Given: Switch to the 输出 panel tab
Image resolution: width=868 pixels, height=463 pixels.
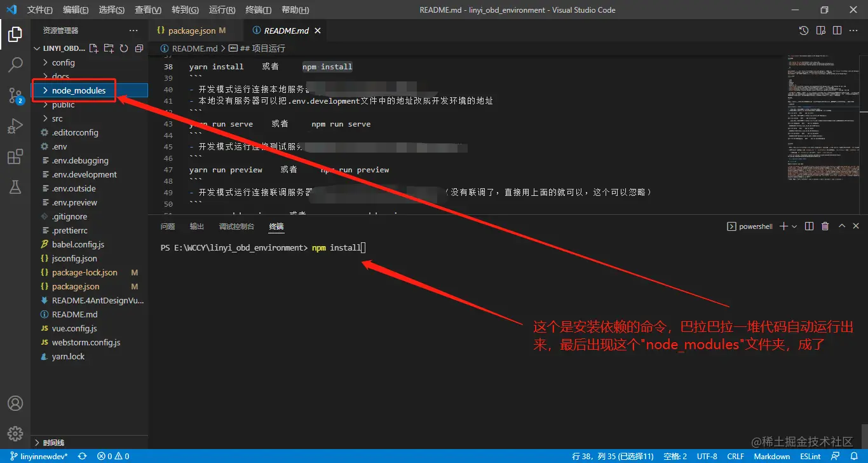Looking at the screenshot, I should click(197, 226).
